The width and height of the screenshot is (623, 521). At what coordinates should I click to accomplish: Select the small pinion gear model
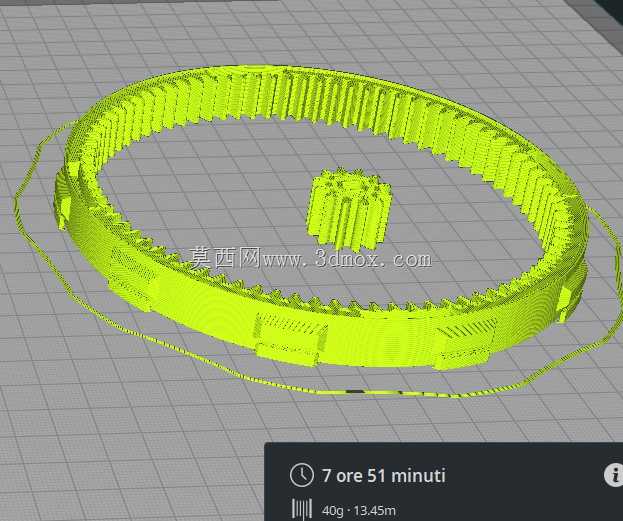tap(348, 208)
